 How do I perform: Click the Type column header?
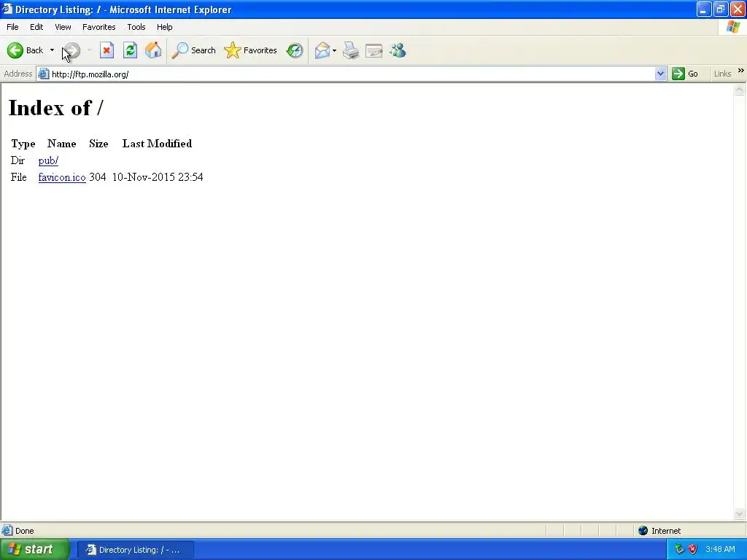coord(23,144)
